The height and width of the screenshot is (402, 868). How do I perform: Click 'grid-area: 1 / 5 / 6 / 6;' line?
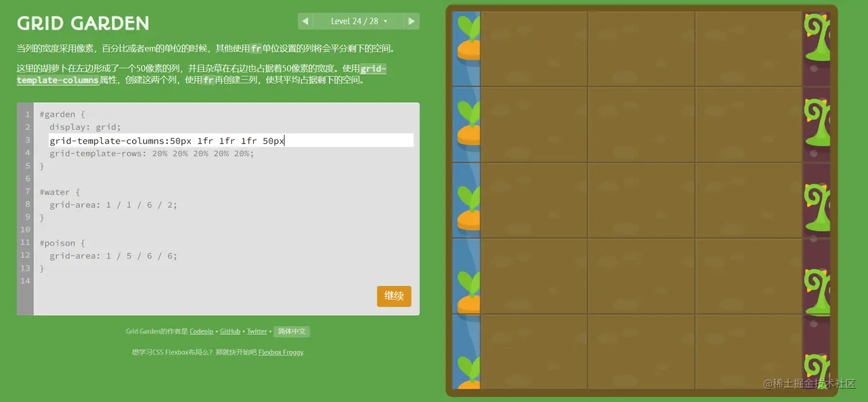(x=113, y=256)
